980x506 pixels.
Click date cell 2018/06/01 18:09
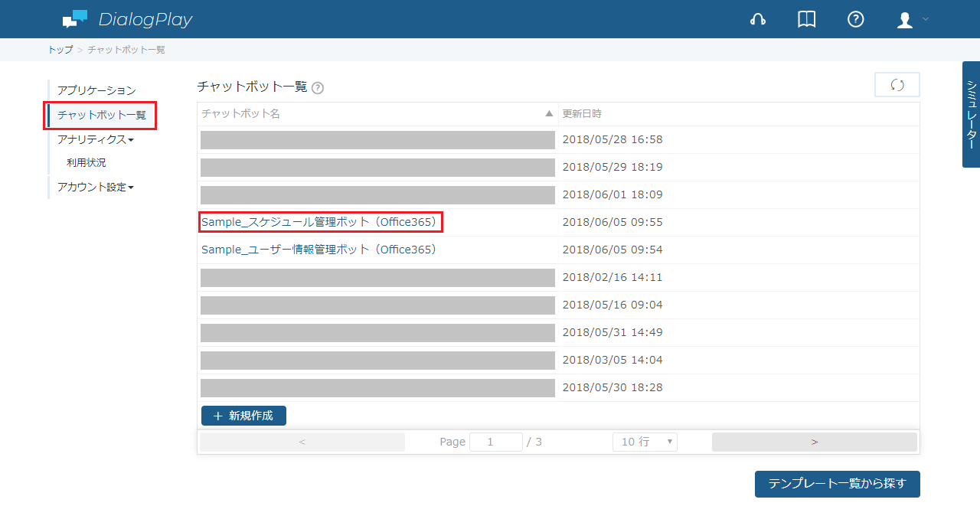point(612,194)
